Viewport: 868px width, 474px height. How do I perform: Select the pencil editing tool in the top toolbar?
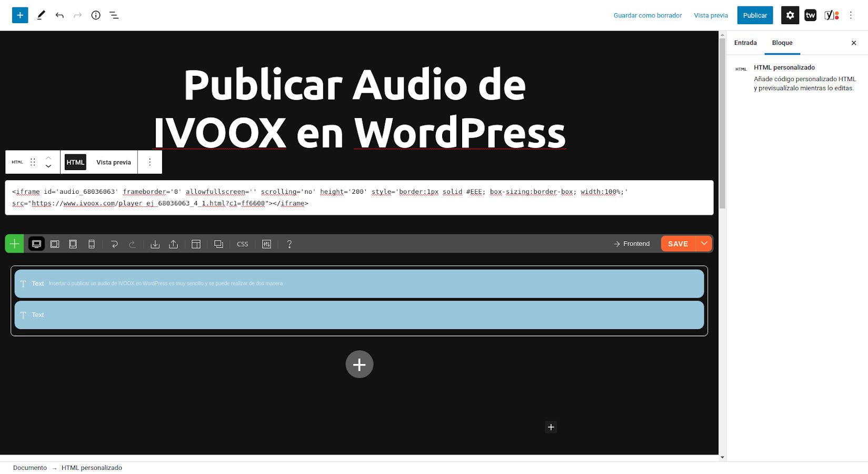(41, 15)
